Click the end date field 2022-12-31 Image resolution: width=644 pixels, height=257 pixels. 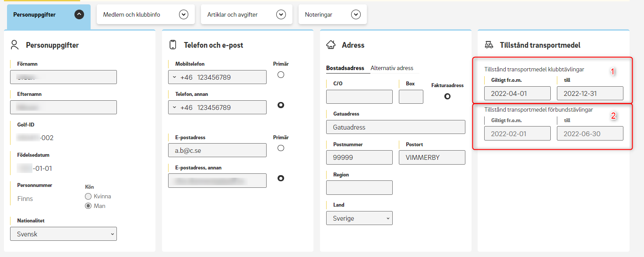click(590, 93)
